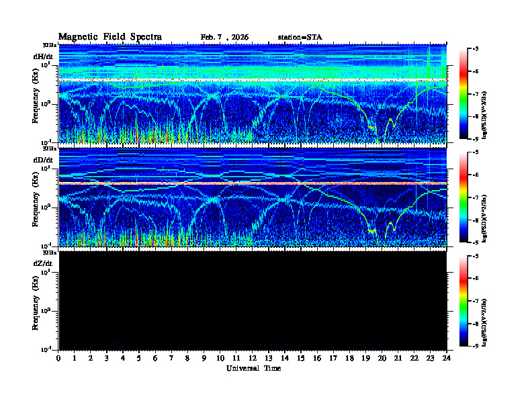The height and width of the screenshot is (411, 532).
Task: Click hour 13 tick label on time axis
Action: [x=269, y=359]
